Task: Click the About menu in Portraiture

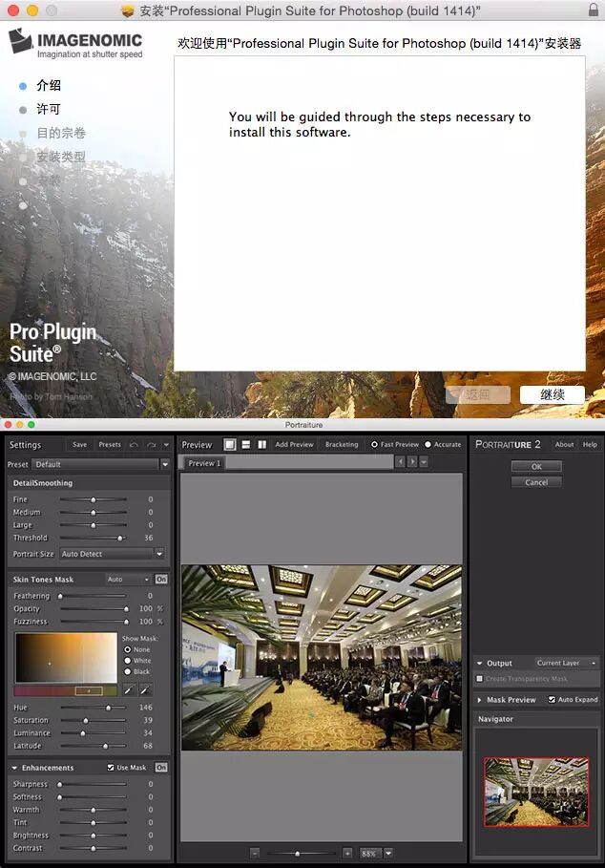Action: (x=564, y=445)
